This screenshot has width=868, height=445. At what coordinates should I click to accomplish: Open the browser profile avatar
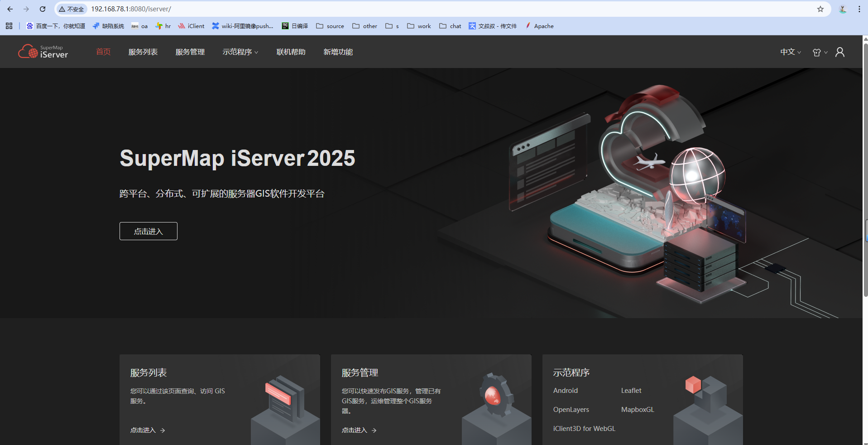tap(843, 9)
